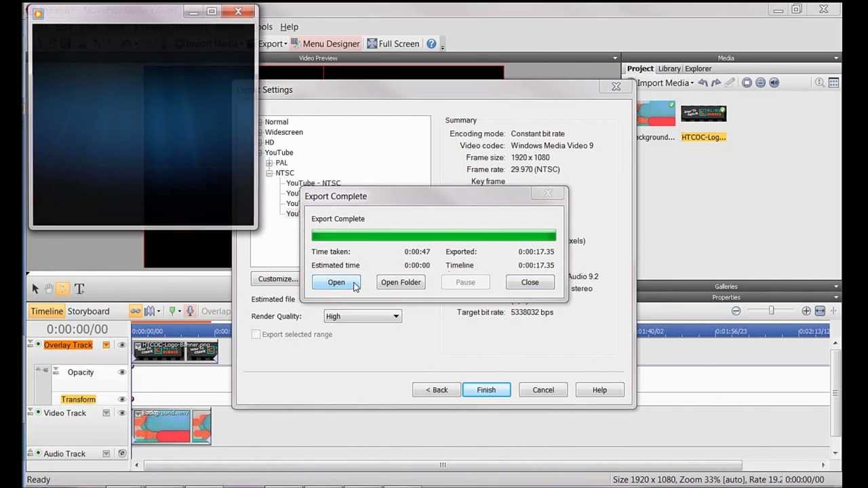This screenshot has width=868, height=488.
Task: Select the HTCOC-Logo-Banner.png clip on Overlay Track
Action: coord(176,351)
